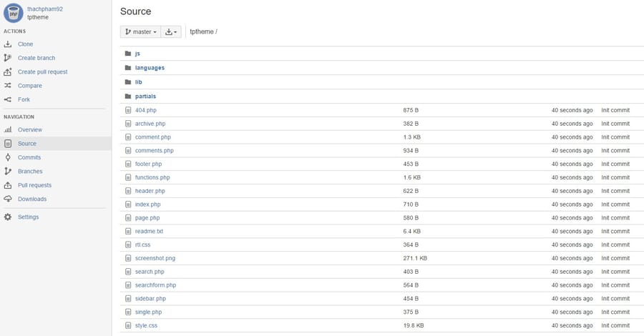Image resolution: width=644 pixels, height=336 pixels.
Task: Open rtl.css file
Action: [143, 245]
